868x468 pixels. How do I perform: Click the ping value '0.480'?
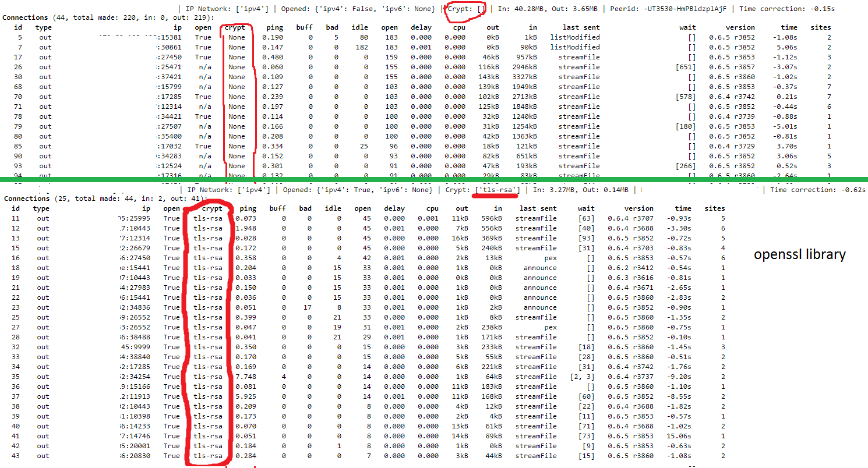tap(273, 57)
